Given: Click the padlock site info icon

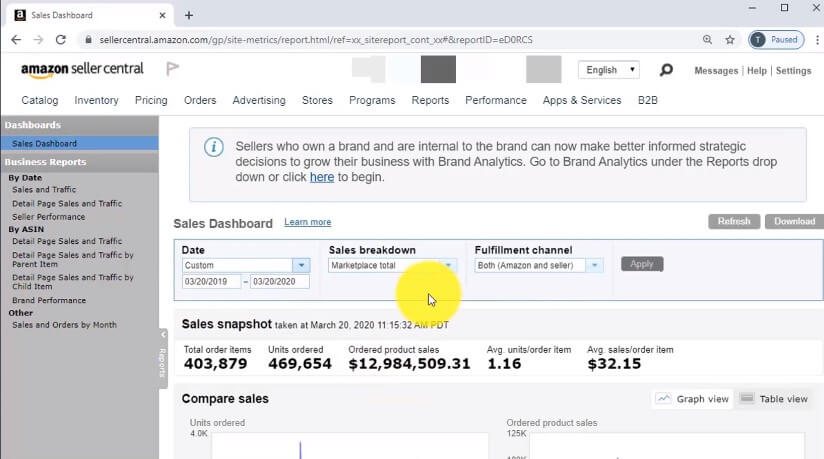Looking at the screenshot, I should tap(88, 39).
